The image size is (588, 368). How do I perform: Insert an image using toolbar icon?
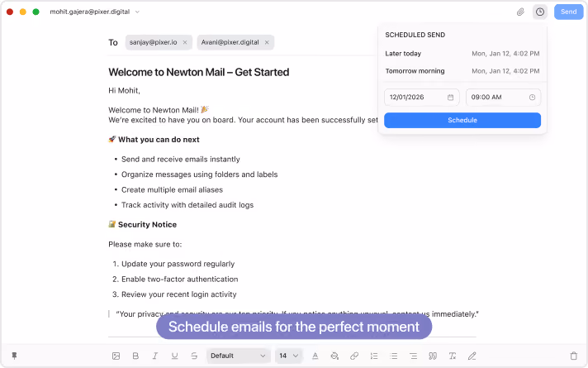coord(116,356)
